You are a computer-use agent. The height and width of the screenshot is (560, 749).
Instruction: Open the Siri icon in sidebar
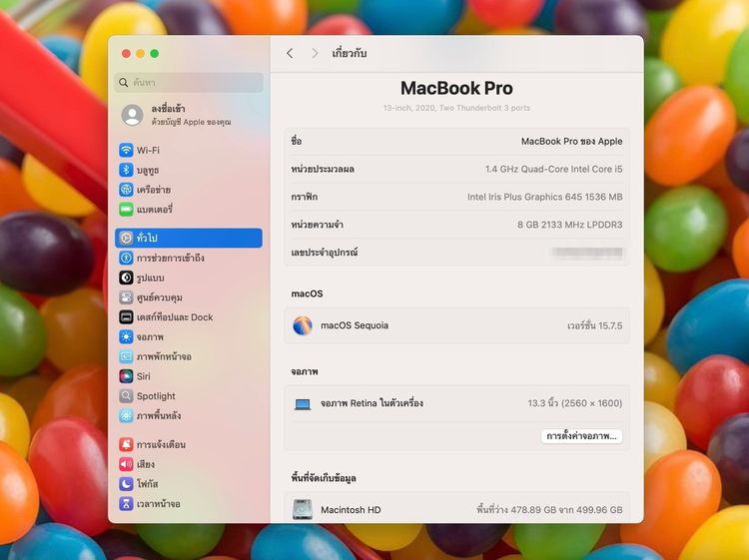point(126,376)
